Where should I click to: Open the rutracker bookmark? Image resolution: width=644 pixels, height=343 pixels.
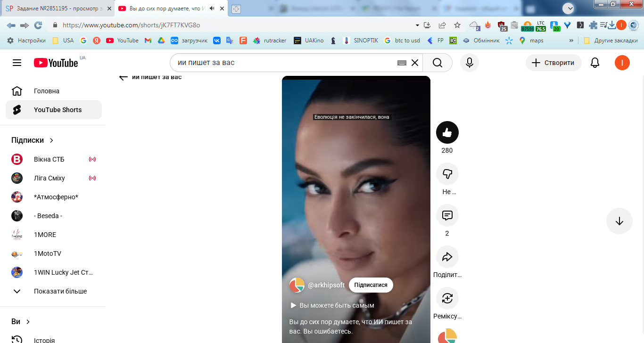point(270,41)
